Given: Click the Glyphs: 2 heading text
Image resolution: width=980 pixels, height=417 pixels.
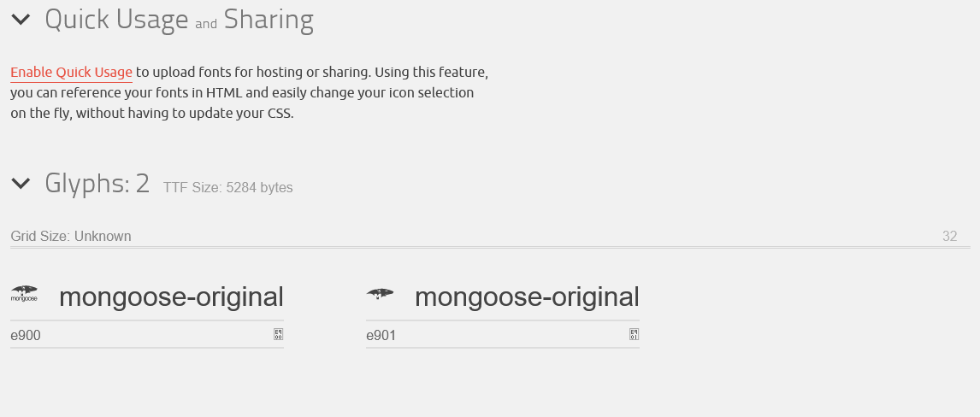Looking at the screenshot, I should pyautogui.click(x=97, y=183).
